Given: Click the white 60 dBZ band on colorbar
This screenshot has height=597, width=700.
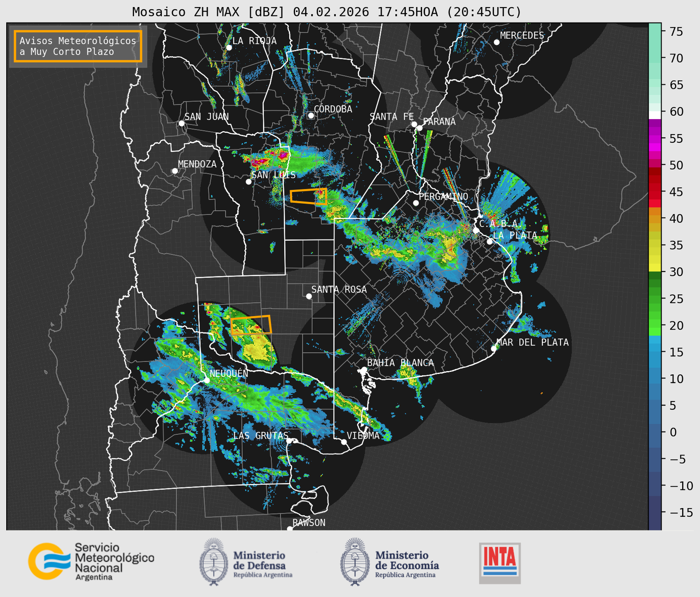Looking at the screenshot, I should pos(655,115).
